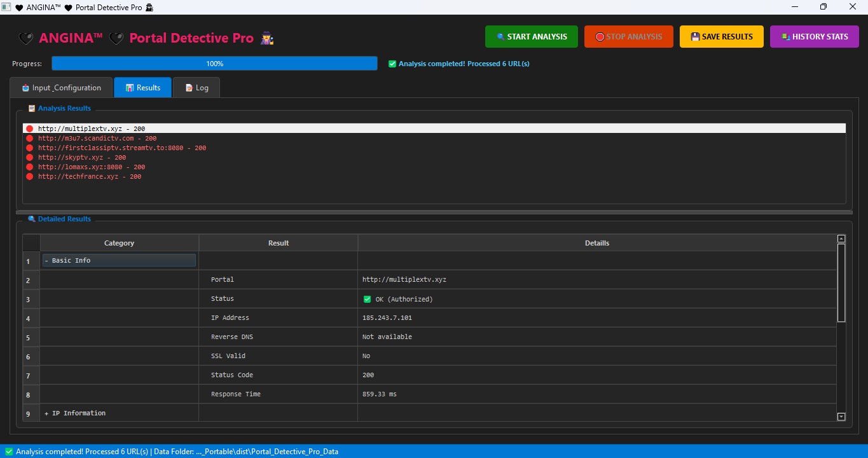Open the Log tab

(196, 88)
